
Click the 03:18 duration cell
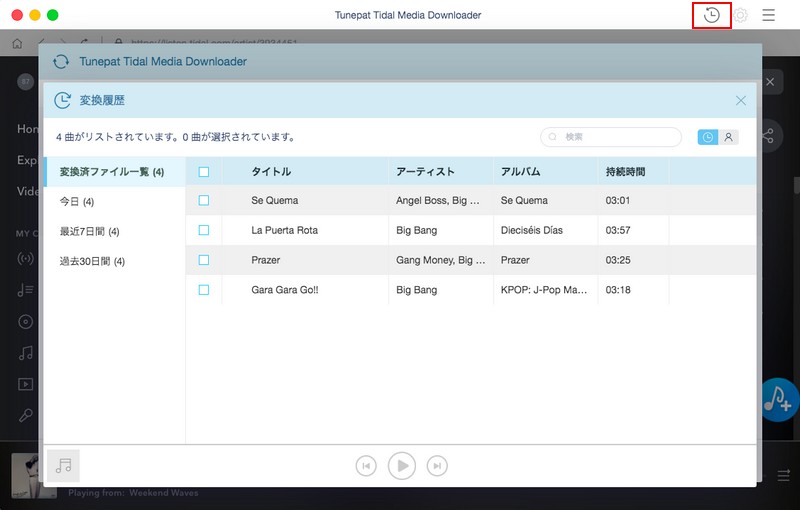tap(618, 290)
